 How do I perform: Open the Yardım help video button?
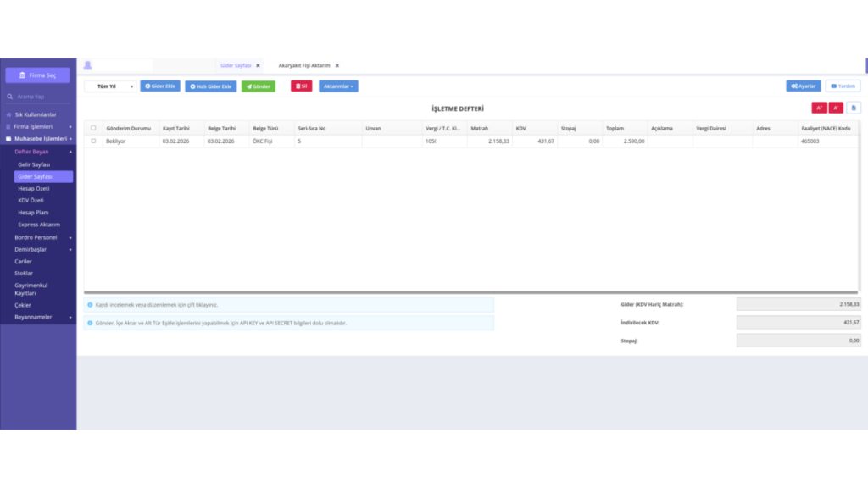pyautogui.click(x=843, y=86)
